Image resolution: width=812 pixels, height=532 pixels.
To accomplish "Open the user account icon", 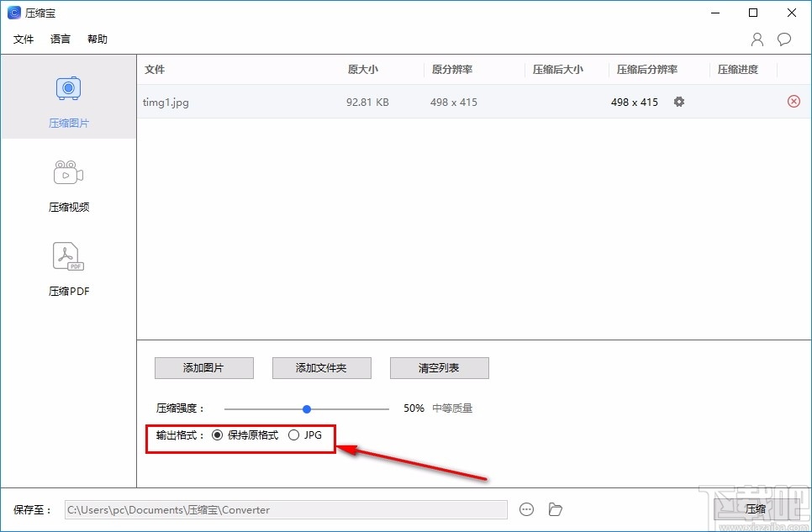I will point(757,40).
